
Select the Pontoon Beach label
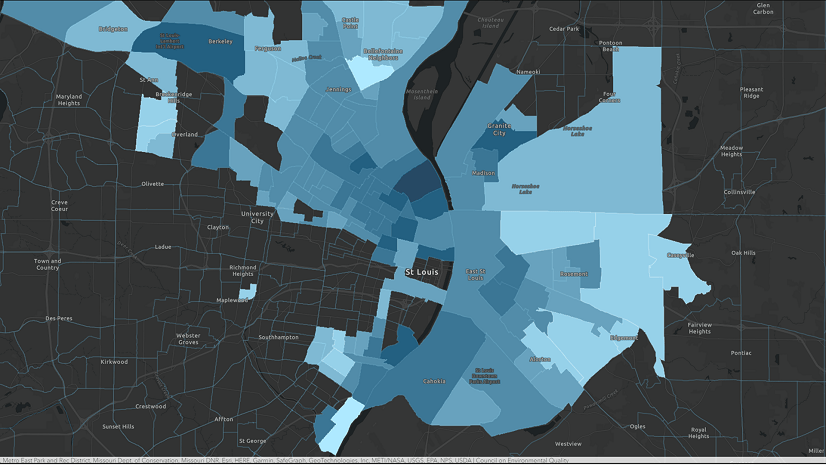point(610,46)
